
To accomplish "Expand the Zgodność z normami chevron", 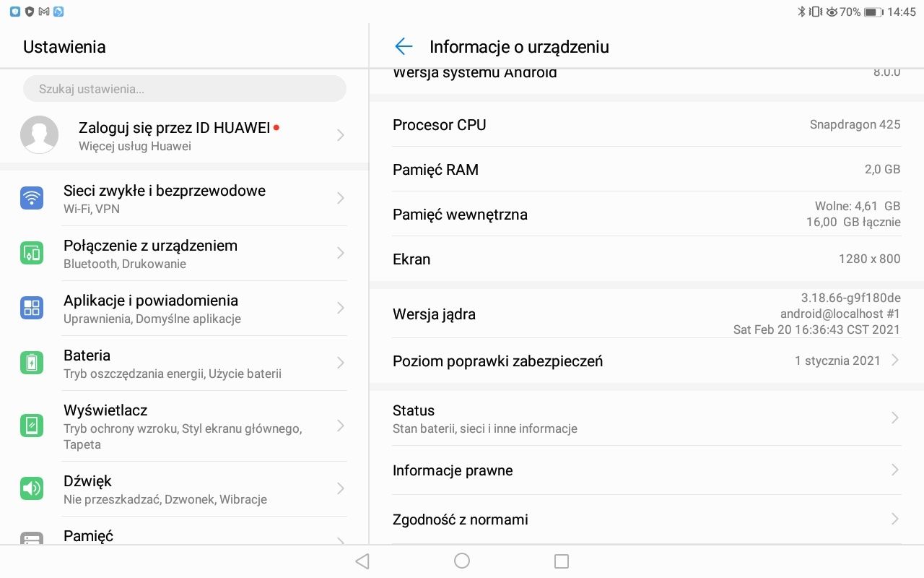I will coord(894,519).
